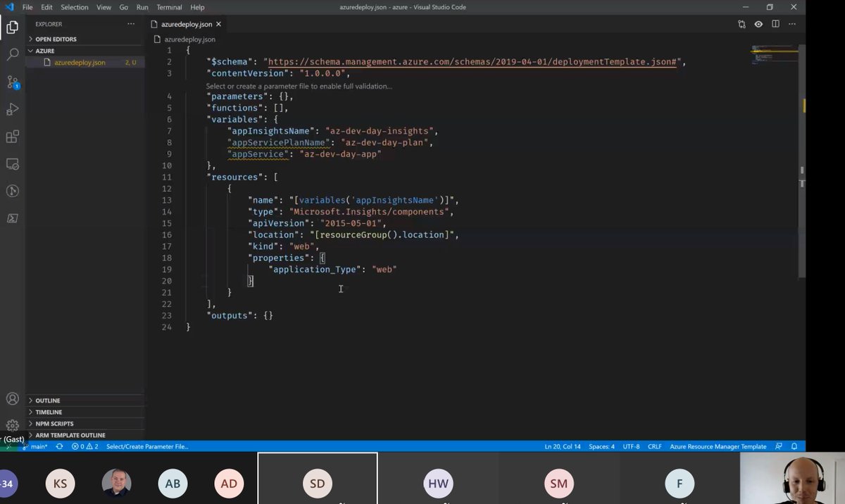Split the editor using the split icon
Viewport: 845px width, 504px height.
tap(774, 23)
